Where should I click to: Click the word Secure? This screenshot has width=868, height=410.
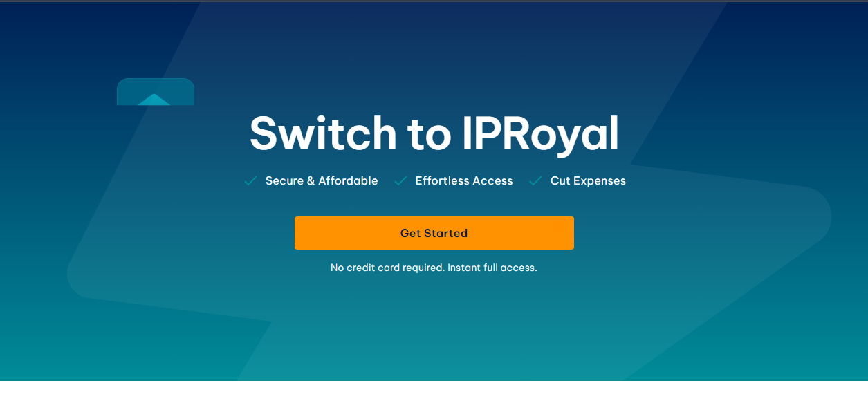[285, 181]
